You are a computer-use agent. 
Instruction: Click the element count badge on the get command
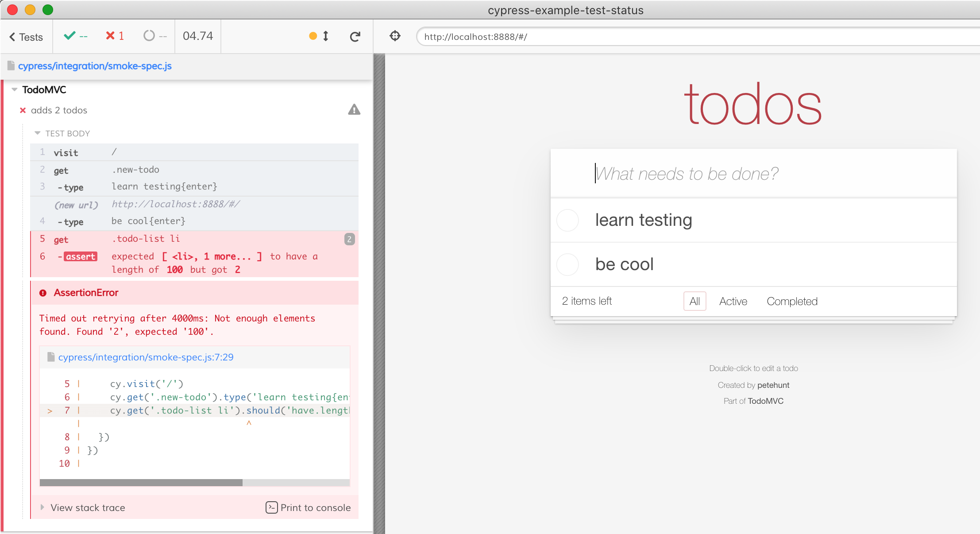coord(349,239)
